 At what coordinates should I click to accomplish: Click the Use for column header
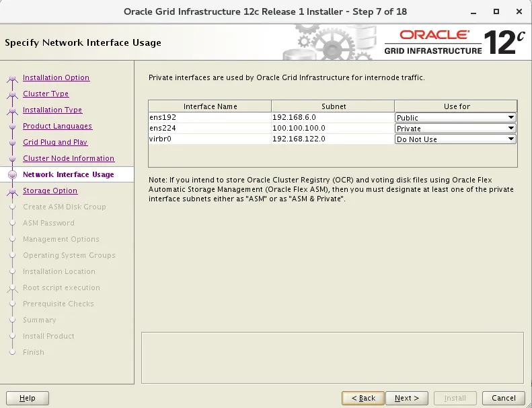pos(456,106)
